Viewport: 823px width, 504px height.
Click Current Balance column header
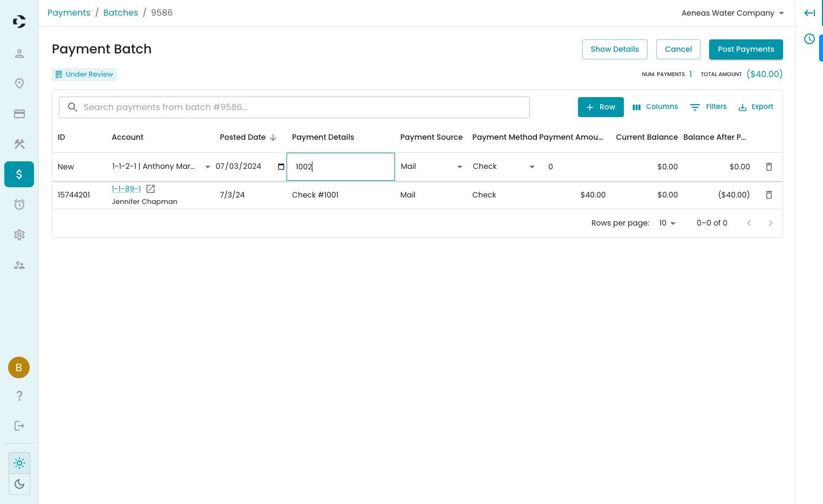pos(647,137)
